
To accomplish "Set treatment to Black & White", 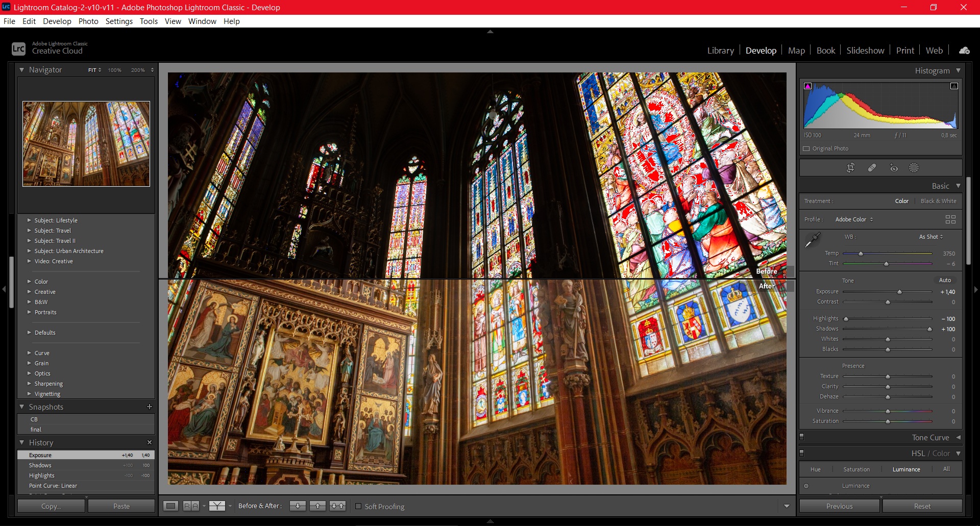I will 938,201.
